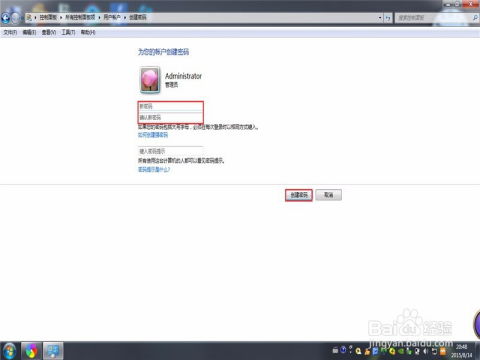The image size is (480, 360).
Task: Focus the password hint input field
Action: (170, 151)
